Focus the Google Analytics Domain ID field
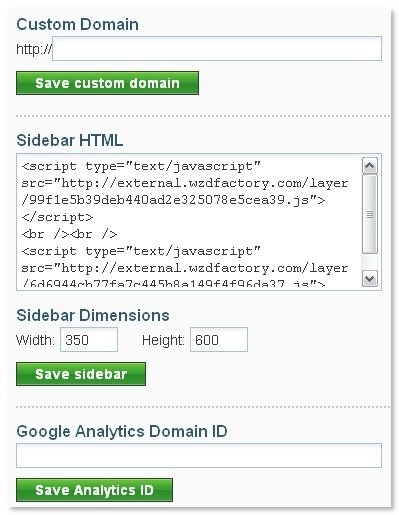The width and height of the screenshot is (399, 515). [199, 455]
